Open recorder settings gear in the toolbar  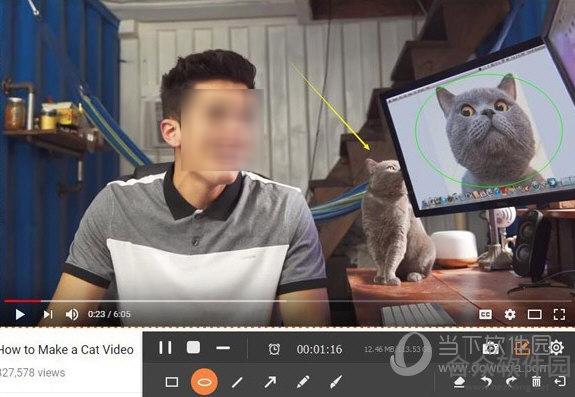[557, 347]
